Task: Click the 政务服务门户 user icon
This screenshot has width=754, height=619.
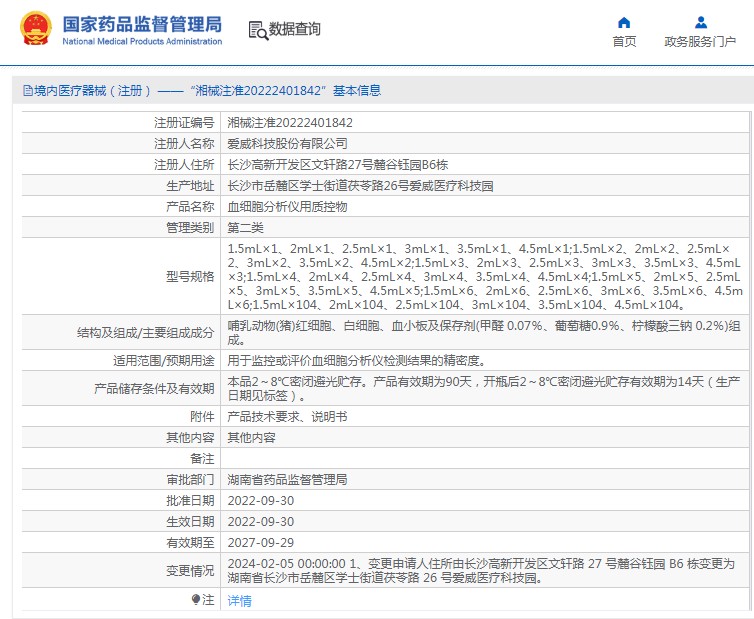Action: click(x=701, y=23)
